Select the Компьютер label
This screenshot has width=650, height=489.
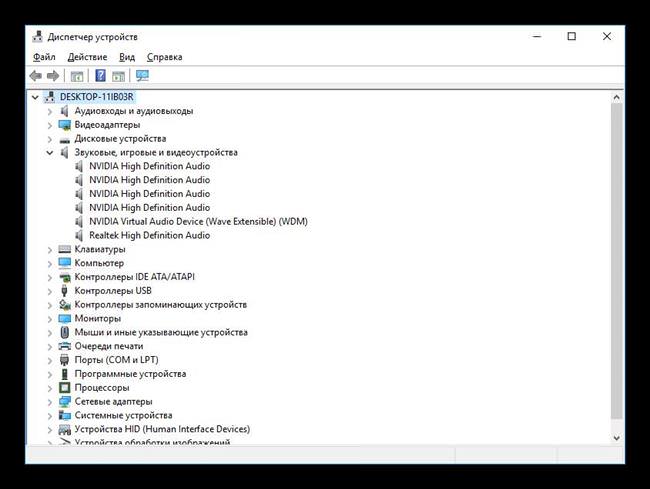click(x=99, y=263)
